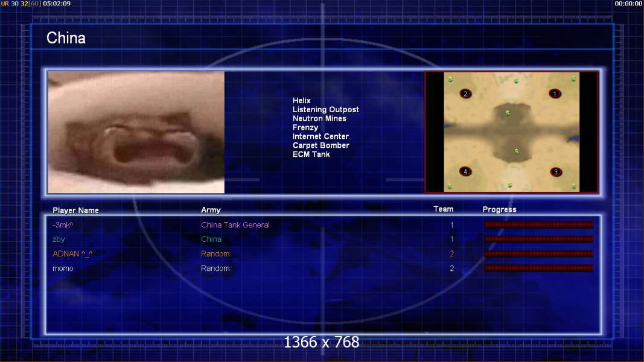Click the bottom-left corner dollar supply icon
Image resolution: width=644 pixels, height=362 pixels.
tap(450, 186)
